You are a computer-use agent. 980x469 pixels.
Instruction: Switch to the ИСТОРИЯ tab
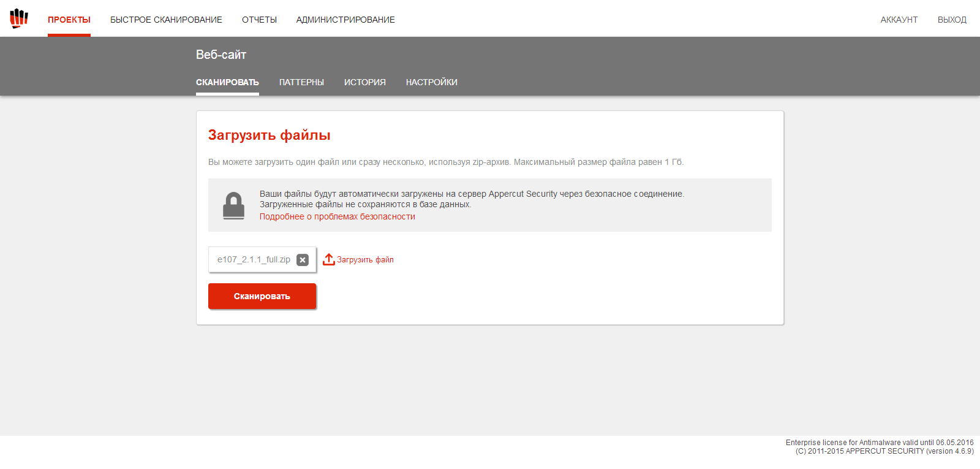(365, 82)
